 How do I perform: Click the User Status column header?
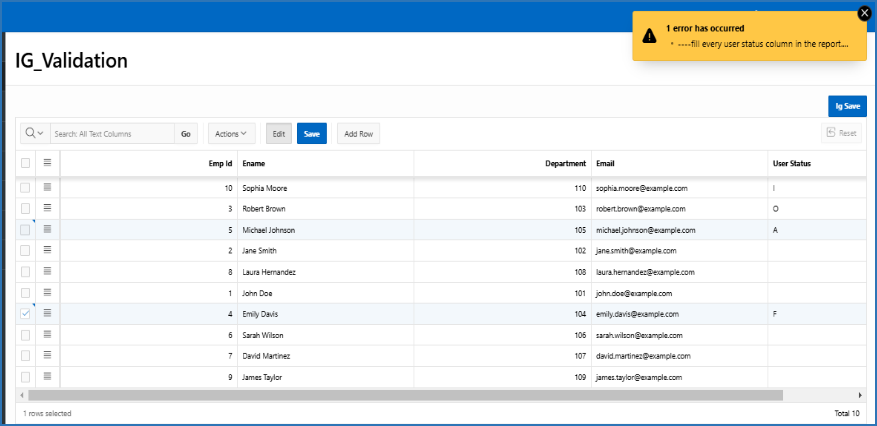point(791,163)
